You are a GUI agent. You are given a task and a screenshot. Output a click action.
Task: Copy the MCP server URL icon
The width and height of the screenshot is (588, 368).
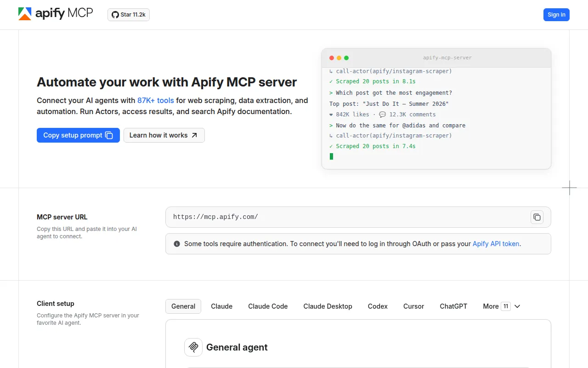click(x=537, y=217)
